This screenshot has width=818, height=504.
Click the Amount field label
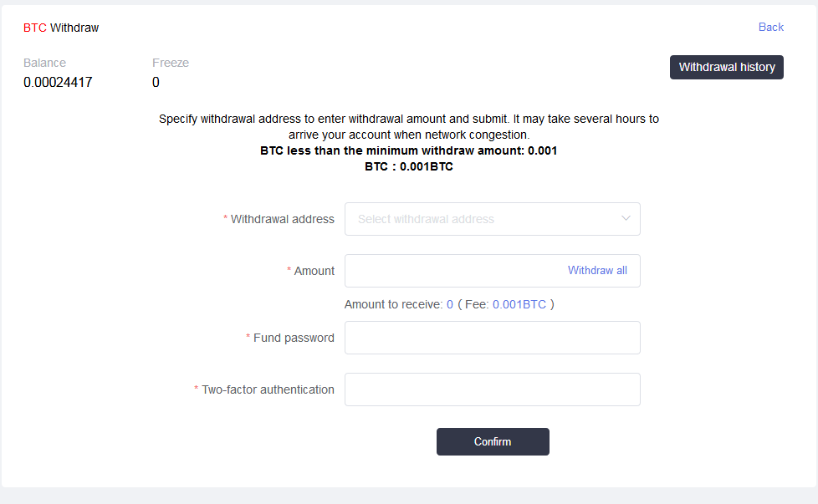click(x=314, y=271)
